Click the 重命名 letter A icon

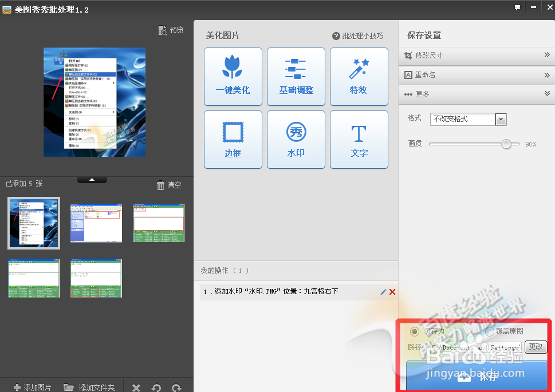pos(408,75)
